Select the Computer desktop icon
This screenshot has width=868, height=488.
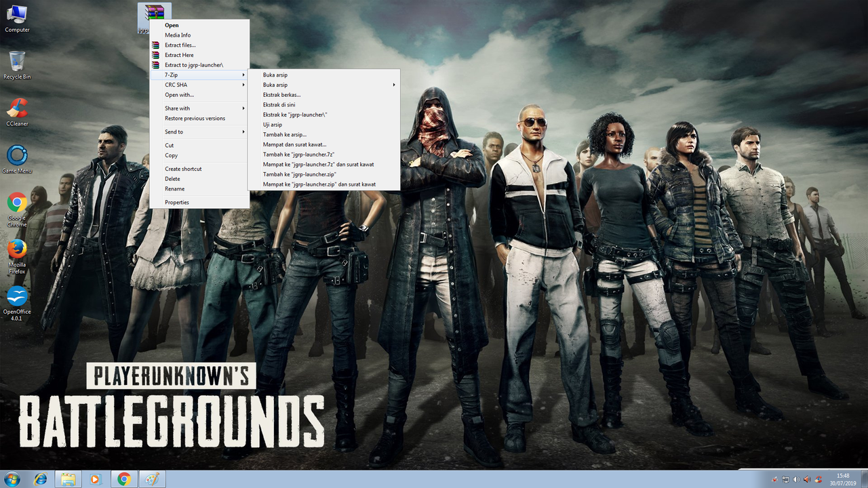pos(17,18)
